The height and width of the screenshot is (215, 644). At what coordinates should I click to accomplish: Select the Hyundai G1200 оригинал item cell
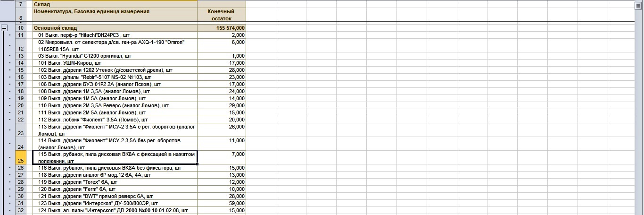point(115,56)
